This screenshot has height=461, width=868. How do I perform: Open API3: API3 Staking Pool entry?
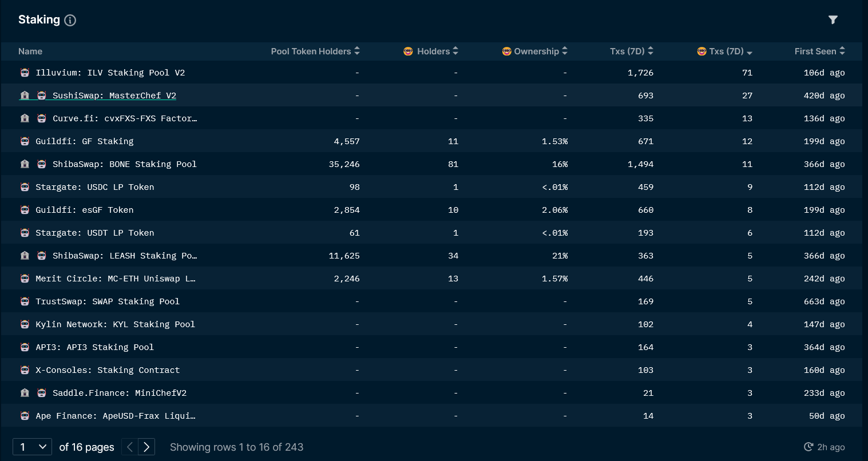coord(95,347)
